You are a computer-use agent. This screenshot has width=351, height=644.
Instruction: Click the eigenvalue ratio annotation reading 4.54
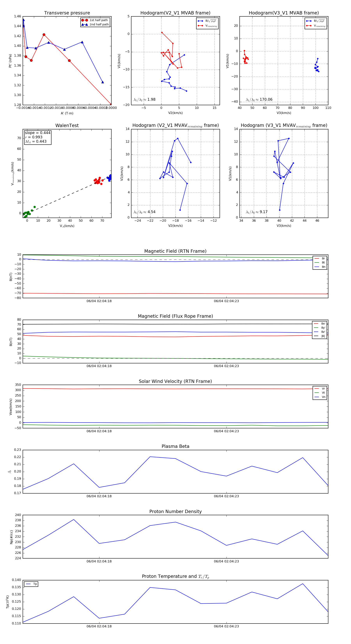pos(145,212)
